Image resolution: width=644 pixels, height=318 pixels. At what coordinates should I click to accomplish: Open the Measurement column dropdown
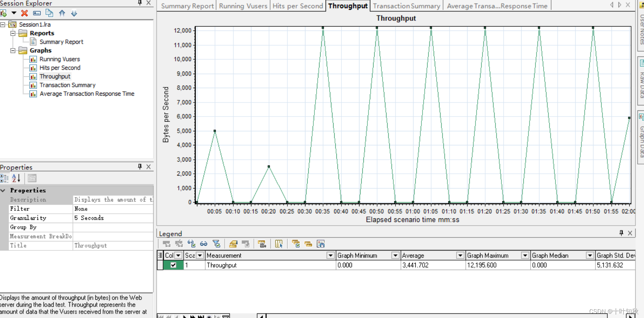point(330,255)
